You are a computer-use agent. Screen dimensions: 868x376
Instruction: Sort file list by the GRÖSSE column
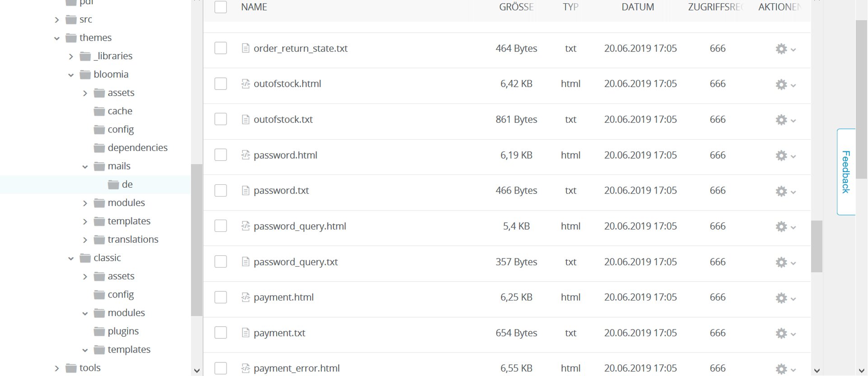click(516, 7)
